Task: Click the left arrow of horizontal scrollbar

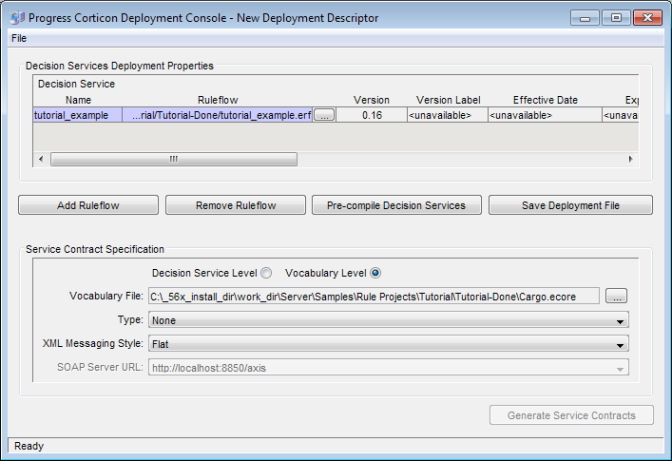Action: coord(41,159)
